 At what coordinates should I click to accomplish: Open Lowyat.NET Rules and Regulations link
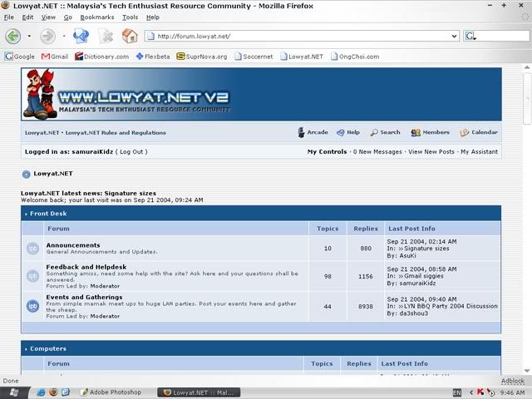tap(116, 133)
